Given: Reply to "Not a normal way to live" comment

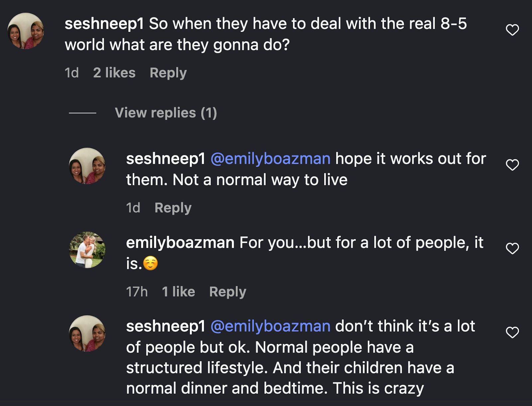Looking at the screenshot, I should pos(173,208).
